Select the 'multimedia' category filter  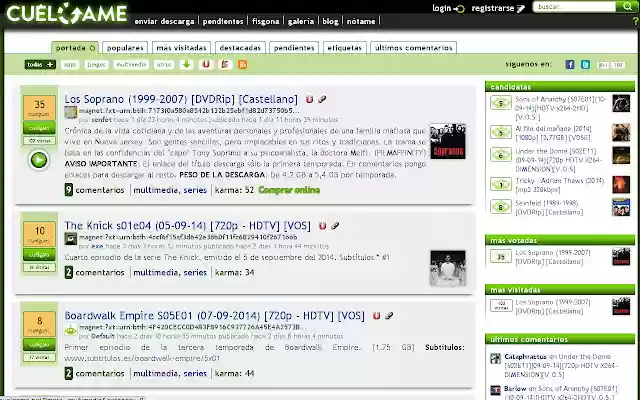pos(131,64)
